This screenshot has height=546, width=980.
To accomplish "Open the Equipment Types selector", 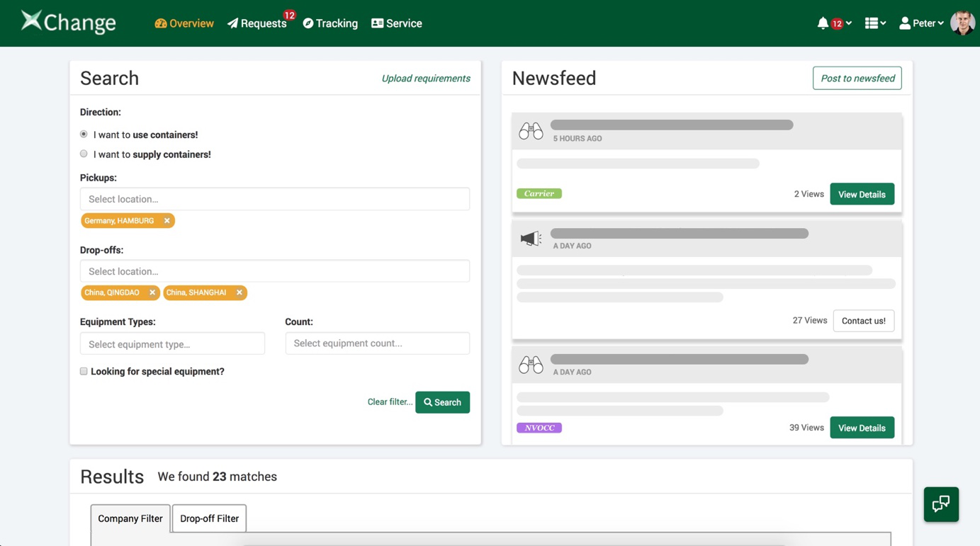I will (x=172, y=343).
